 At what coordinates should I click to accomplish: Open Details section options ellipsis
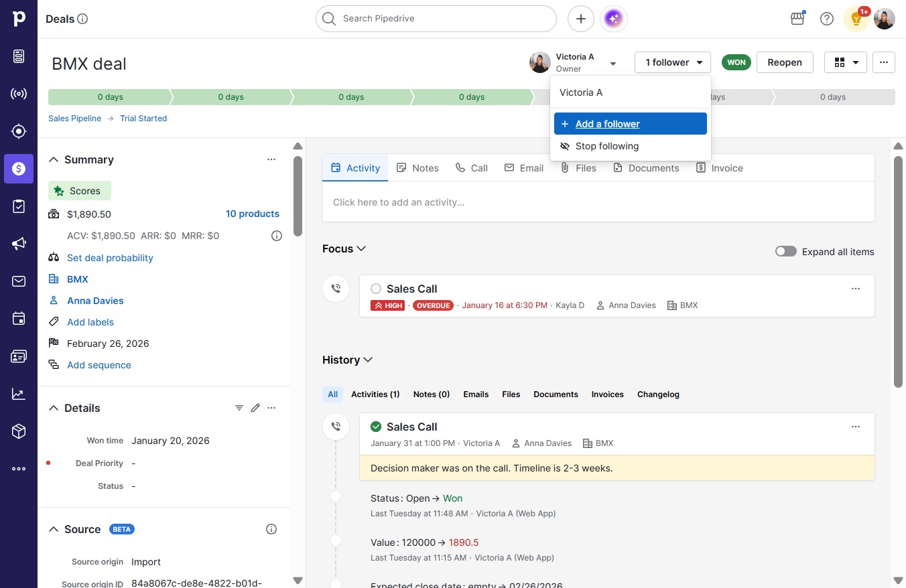(271, 408)
